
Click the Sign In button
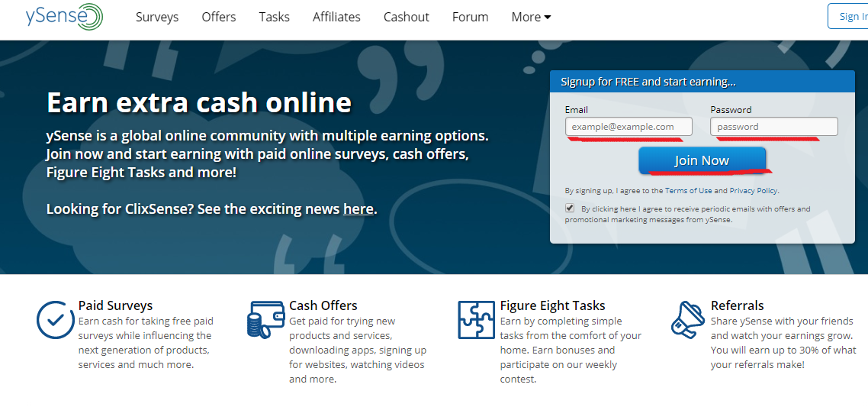click(x=848, y=16)
